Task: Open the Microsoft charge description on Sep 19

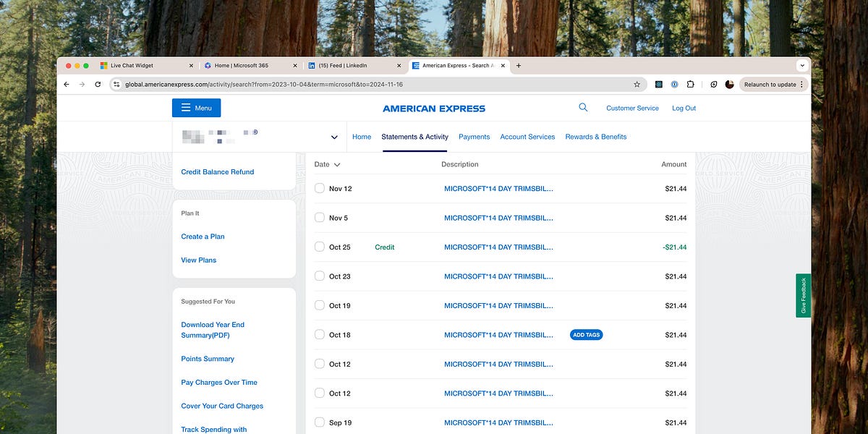Action: click(498, 422)
